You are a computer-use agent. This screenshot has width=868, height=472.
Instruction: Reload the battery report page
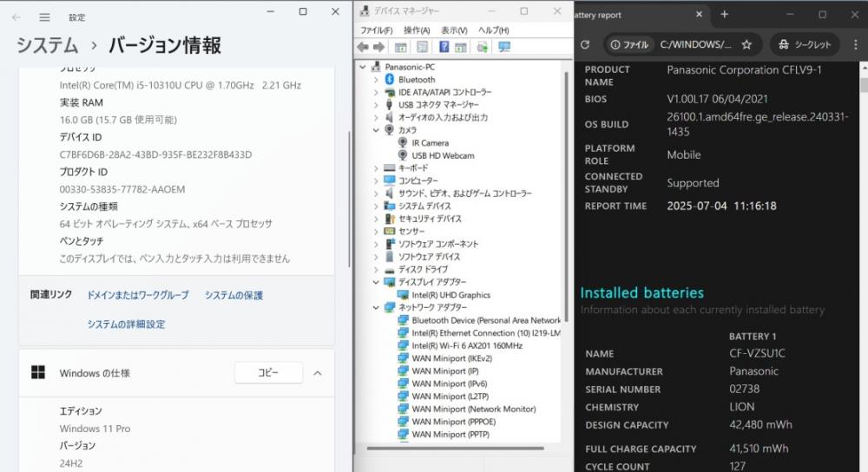(x=585, y=45)
